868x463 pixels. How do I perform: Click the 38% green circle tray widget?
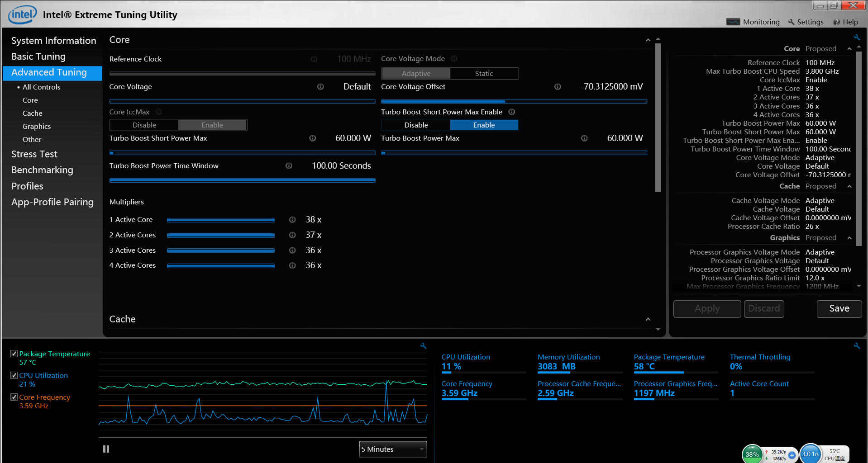point(752,454)
